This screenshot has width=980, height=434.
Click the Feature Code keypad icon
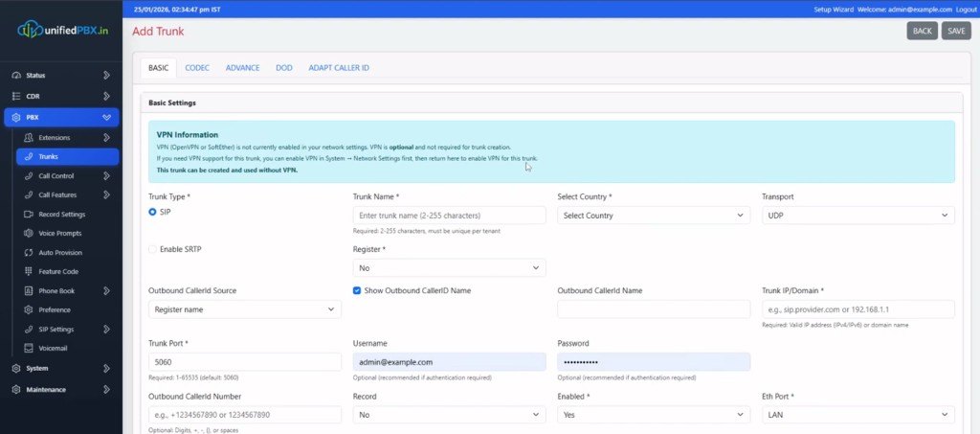coord(28,271)
